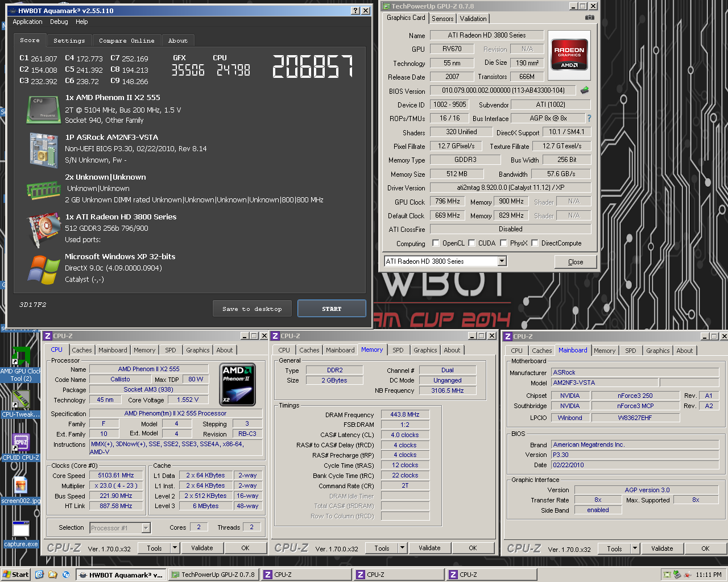Click Validate in CPU-Z CPU window
The height and width of the screenshot is (582, 728).
pos(202,548)
